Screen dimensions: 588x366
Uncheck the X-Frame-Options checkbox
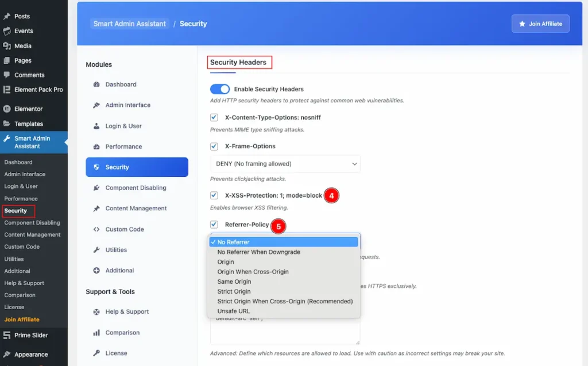click(x=214, y=146)
